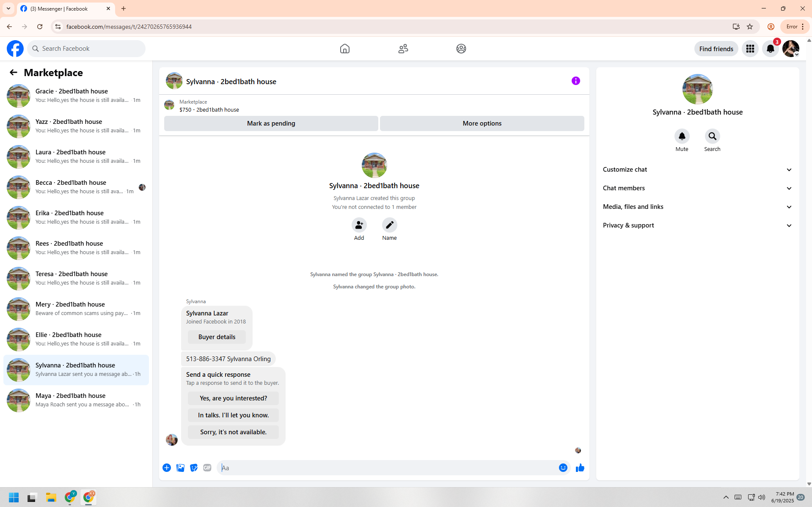
Task: View Buyer details for Sylvanna Lazar
Action: coord(217,337)
